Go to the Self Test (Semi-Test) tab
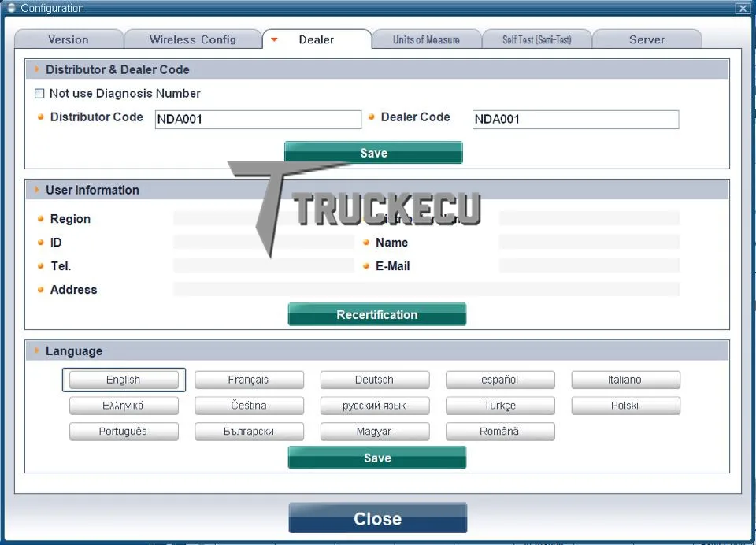 [536, 39]
